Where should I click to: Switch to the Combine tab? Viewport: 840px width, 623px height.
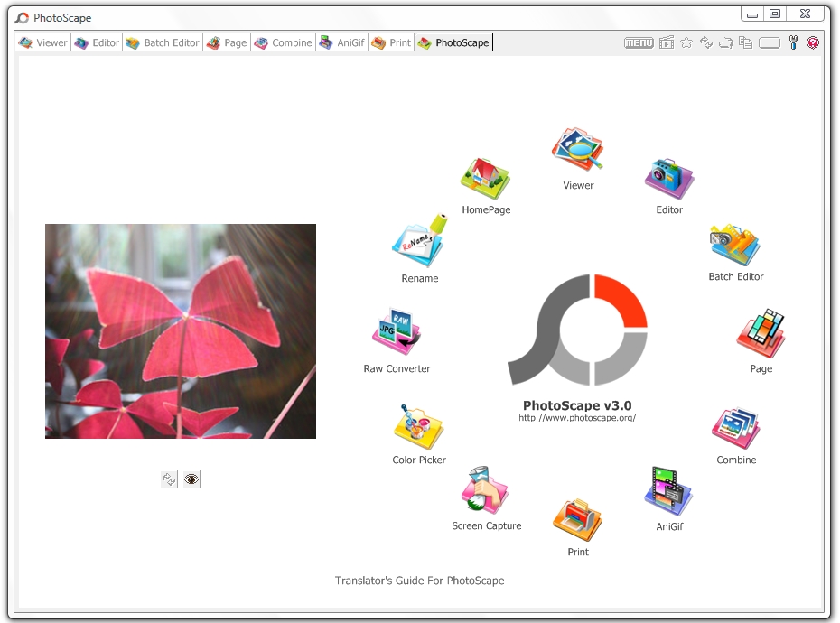(283, 42)
